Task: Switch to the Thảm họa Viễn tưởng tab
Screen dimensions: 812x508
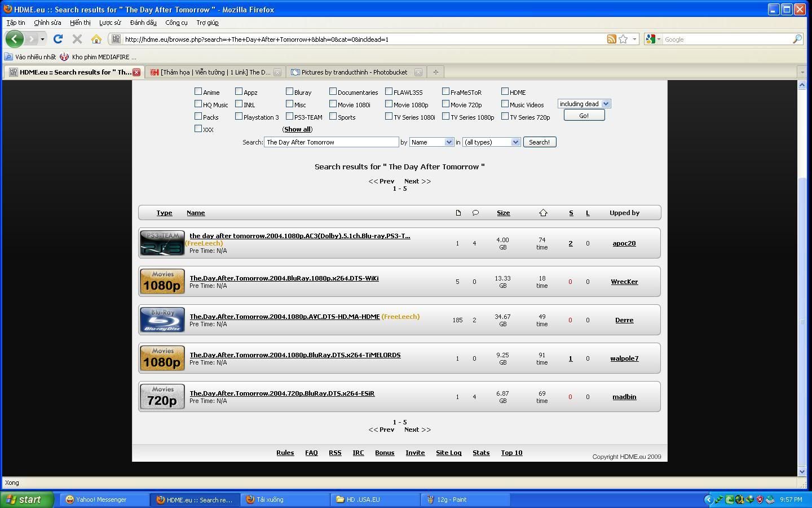Action: coord(215,72)
